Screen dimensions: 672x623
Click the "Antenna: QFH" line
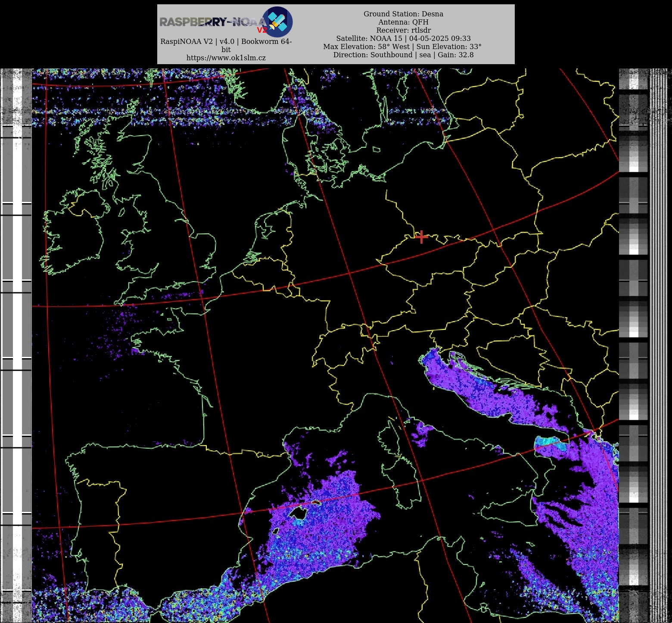pos(403,22)
